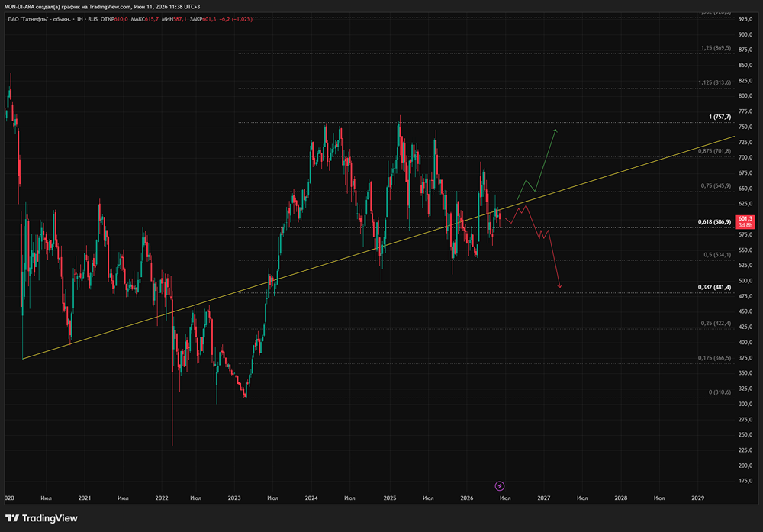The width and height of the screenshot is (763, 532).
Task: Open the TradingView logo at bottom left
Action: 41,518
